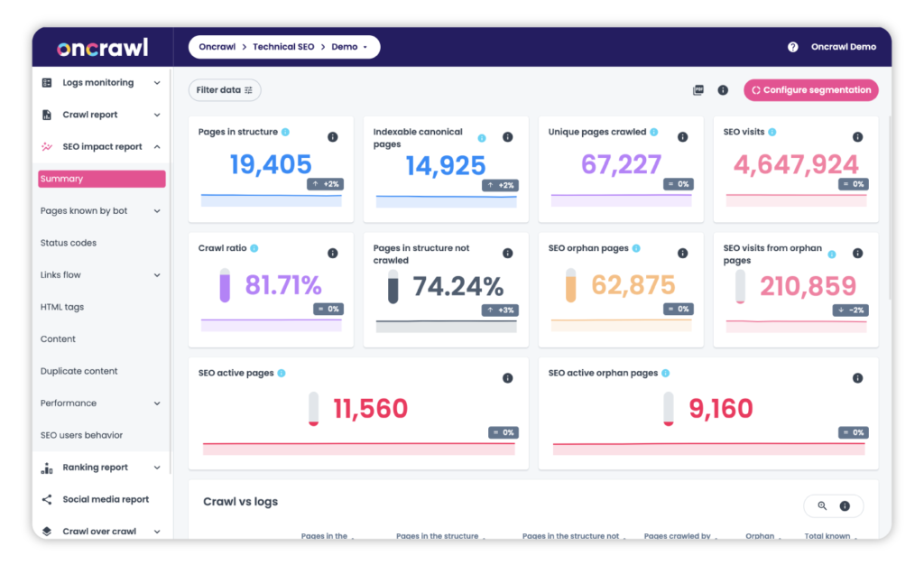The width and height of the screenshot is (924, 565).
Task: Open the info icon on SEO visits card
Action: coord(856,136)
